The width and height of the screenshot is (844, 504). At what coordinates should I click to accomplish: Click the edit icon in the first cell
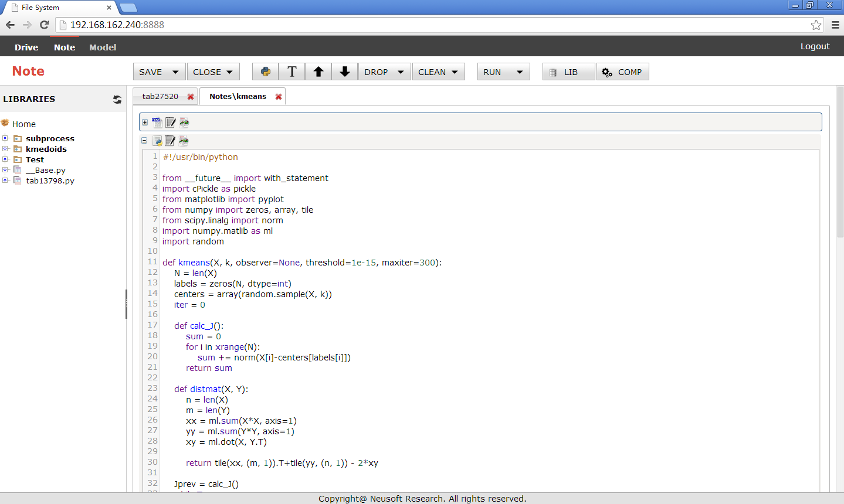[171, 122]
